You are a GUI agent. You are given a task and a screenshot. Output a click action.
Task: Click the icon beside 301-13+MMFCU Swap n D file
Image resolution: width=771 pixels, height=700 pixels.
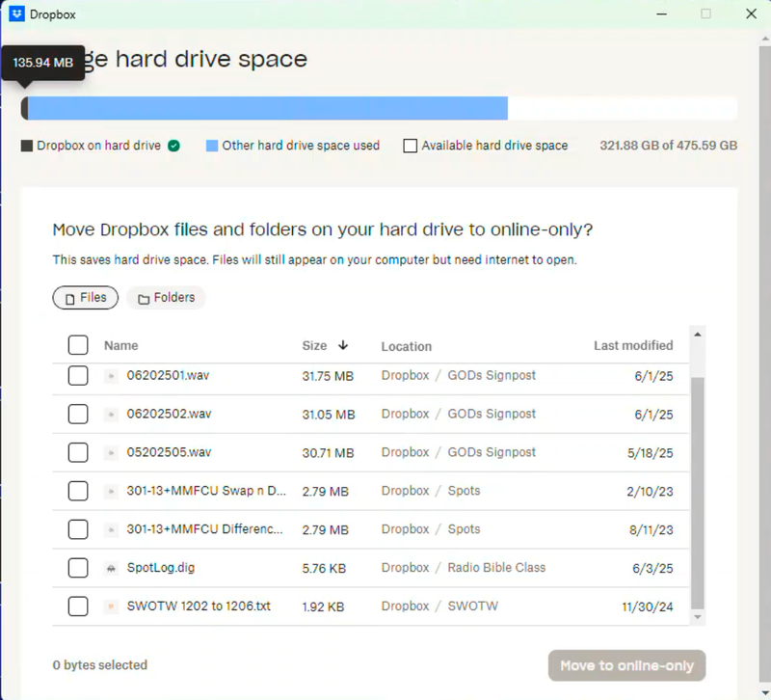pyautogui.click(x=111, y=492)
